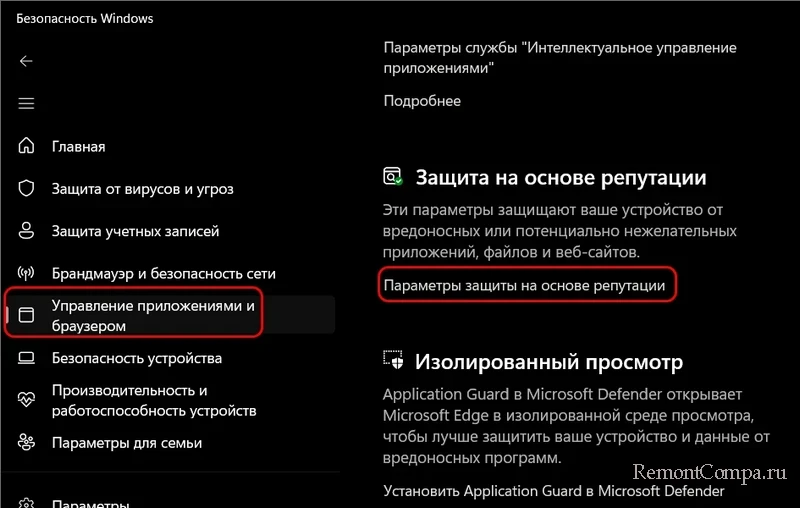Open Параметры защиты на основе репутации link
800x508 pixels.
[524, 286]
